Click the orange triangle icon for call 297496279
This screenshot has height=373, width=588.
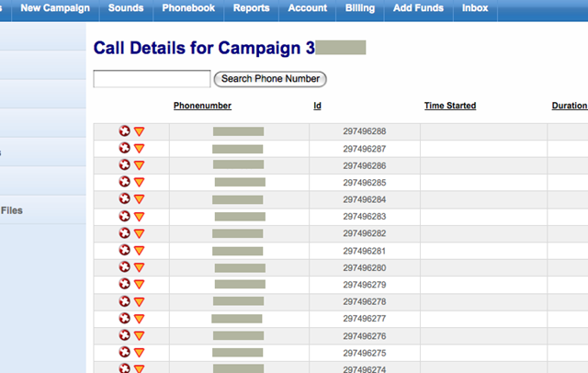point(140,285)
